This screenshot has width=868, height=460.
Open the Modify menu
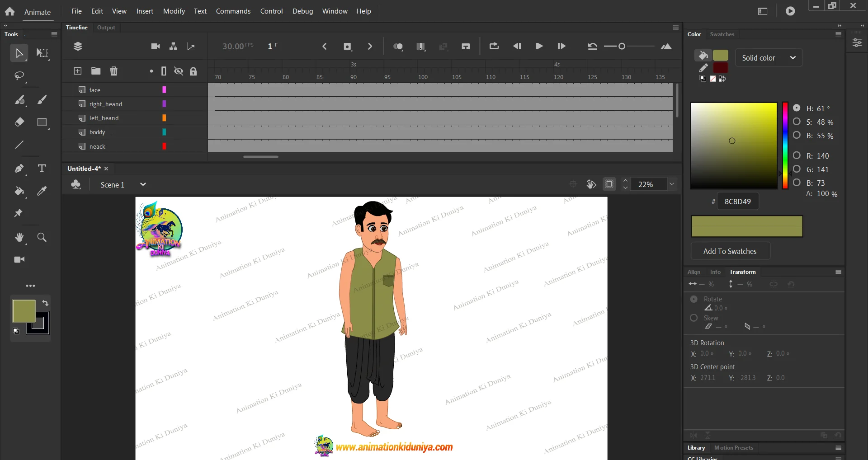tap(174, 11)
